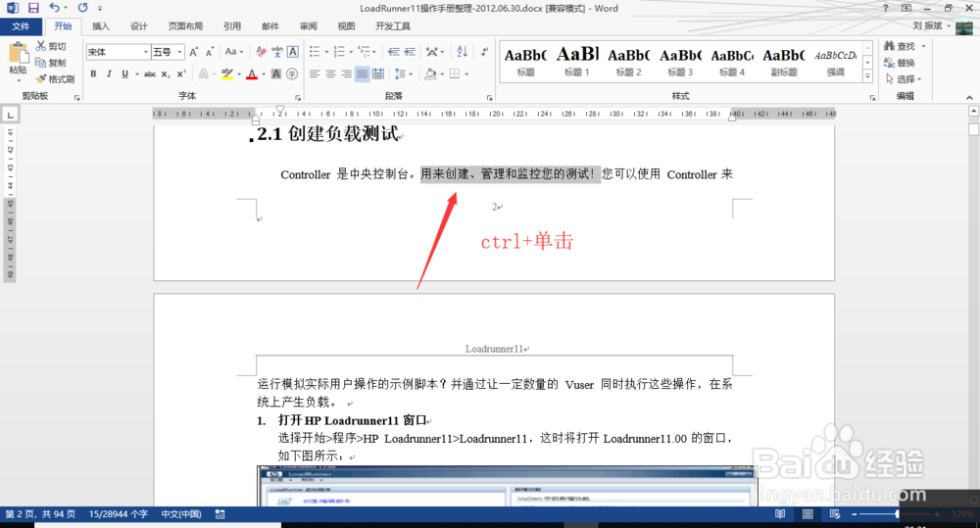This screenshot has width=980, height=528.
Task: Clear all formatting with eraser icon
Action: [262, 52]
